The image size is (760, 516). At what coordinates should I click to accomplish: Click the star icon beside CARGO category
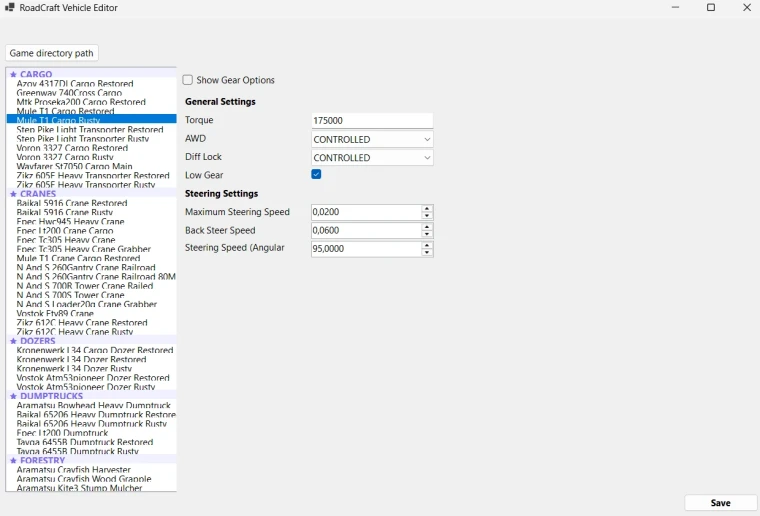pyautogui.click(x=13, y=74)
